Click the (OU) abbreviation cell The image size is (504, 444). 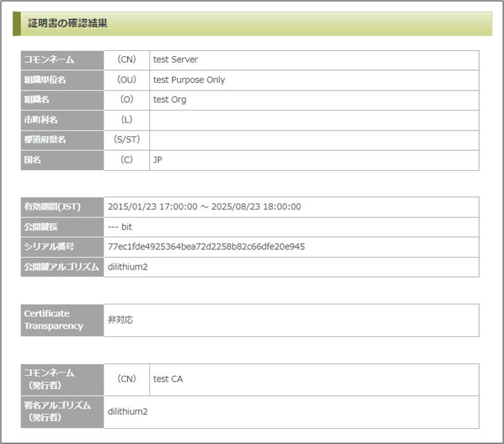click(x=127, y=80)
